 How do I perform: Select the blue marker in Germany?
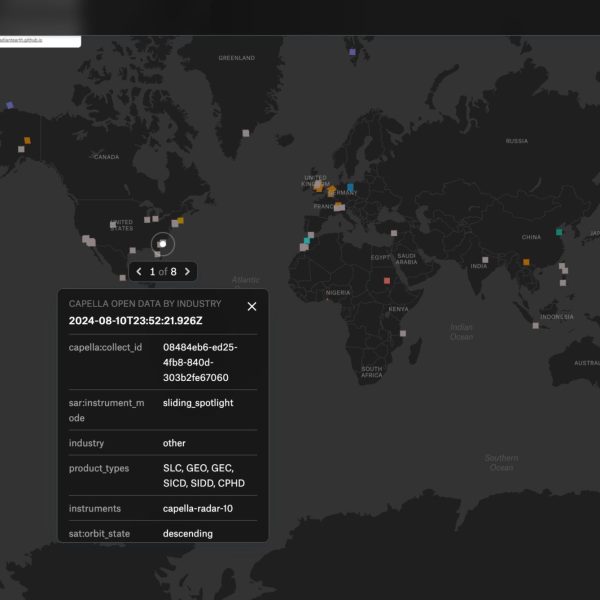coord(350,187)
